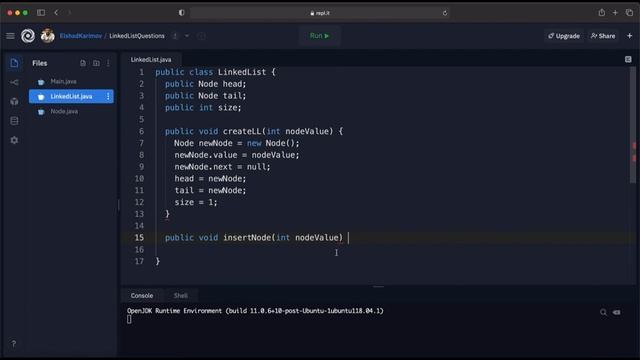
Task: Show browser tab overview
Action: 629,13
